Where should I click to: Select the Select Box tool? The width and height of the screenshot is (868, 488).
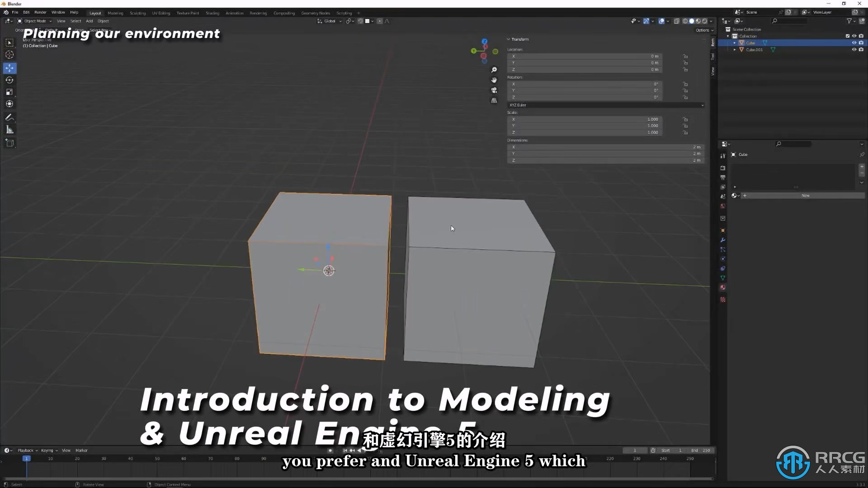click(x=9, y=42)
